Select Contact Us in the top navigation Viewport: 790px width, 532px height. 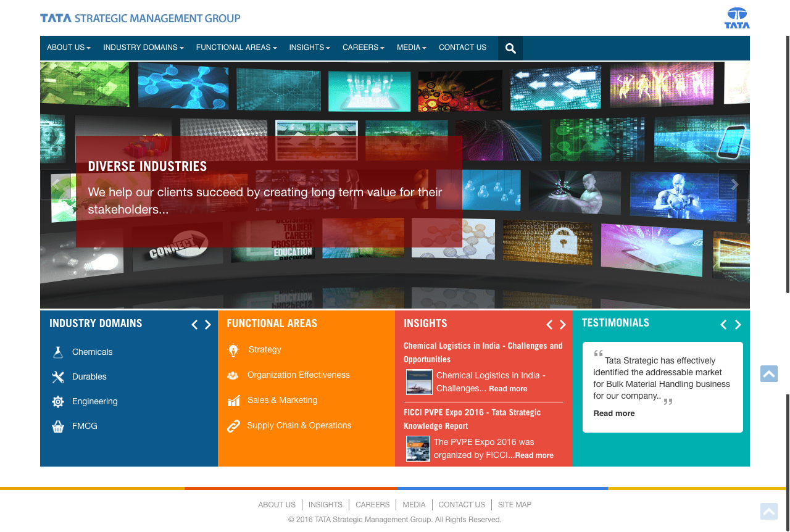click(462, 48)
